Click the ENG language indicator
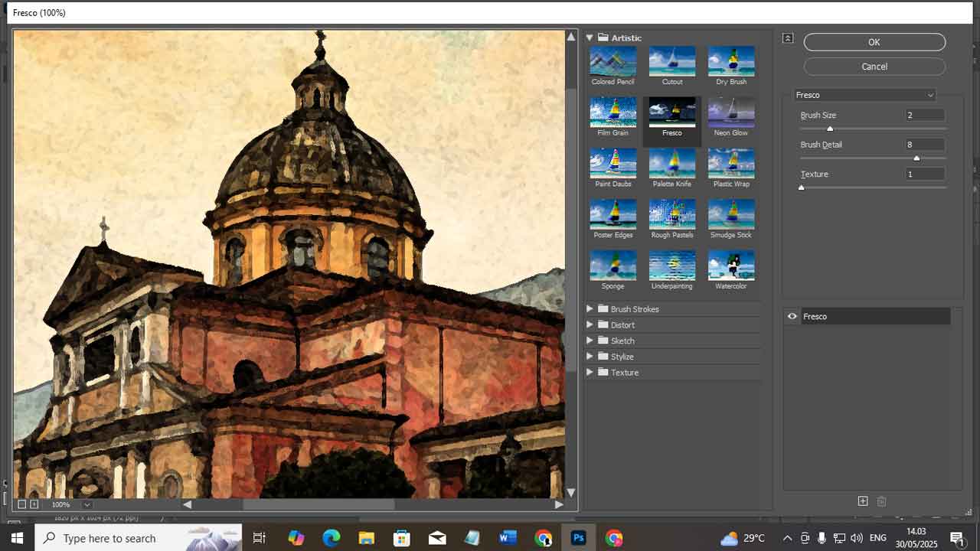The image size is (980, 551). coord(878,538)
